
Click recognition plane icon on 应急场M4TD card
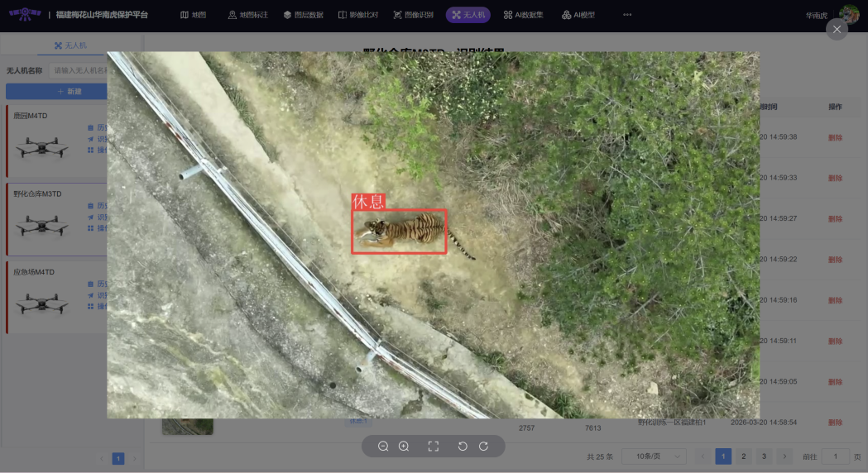[x=91, y=295]
